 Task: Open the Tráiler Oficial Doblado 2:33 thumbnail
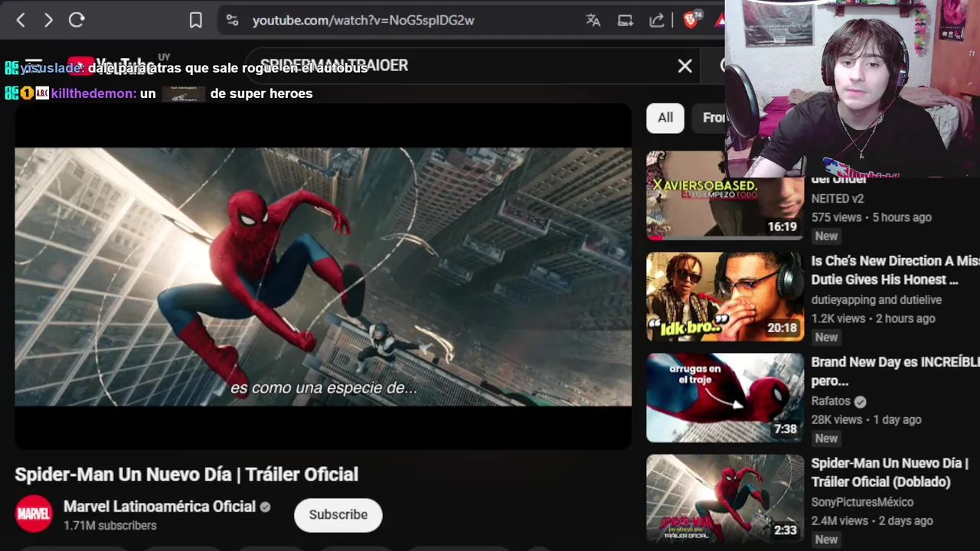point(725,499)
